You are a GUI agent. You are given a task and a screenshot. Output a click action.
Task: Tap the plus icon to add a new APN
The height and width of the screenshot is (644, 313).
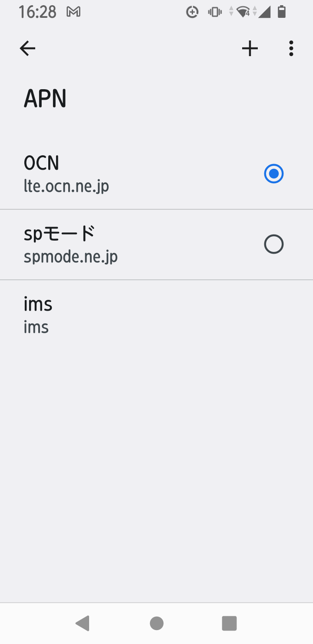[x=250, y=48]
